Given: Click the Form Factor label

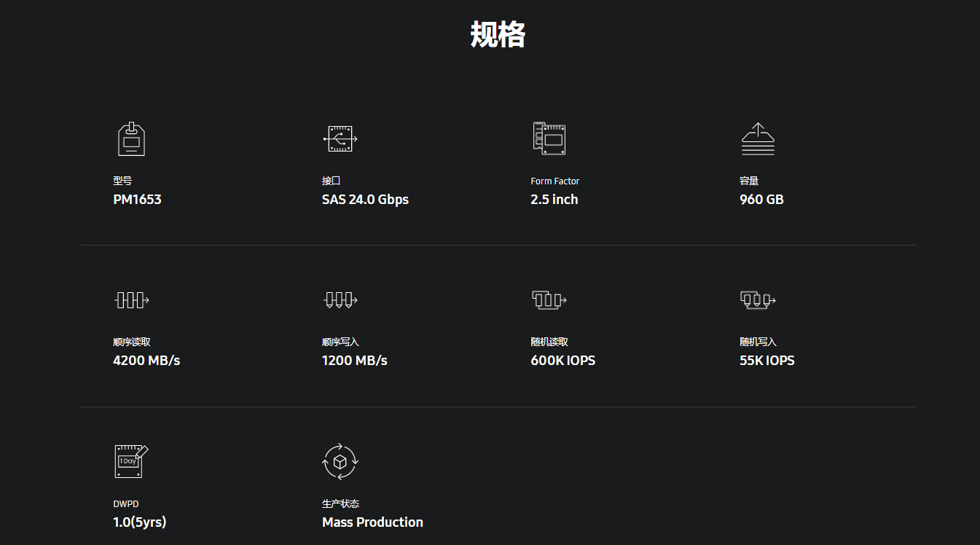Looking at the screenshot, I should pos(555,181).
